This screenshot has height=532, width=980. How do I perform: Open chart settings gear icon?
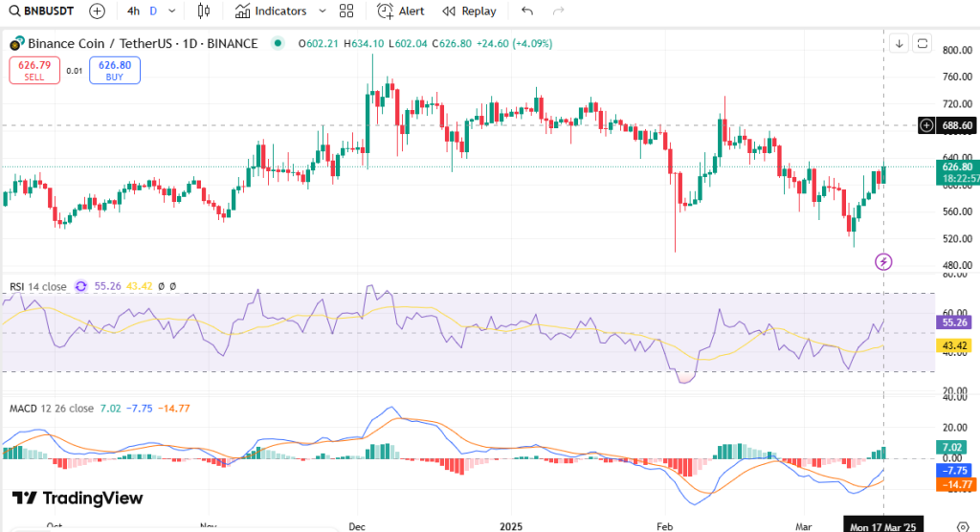pyautogui.click(x=963, y=526)
